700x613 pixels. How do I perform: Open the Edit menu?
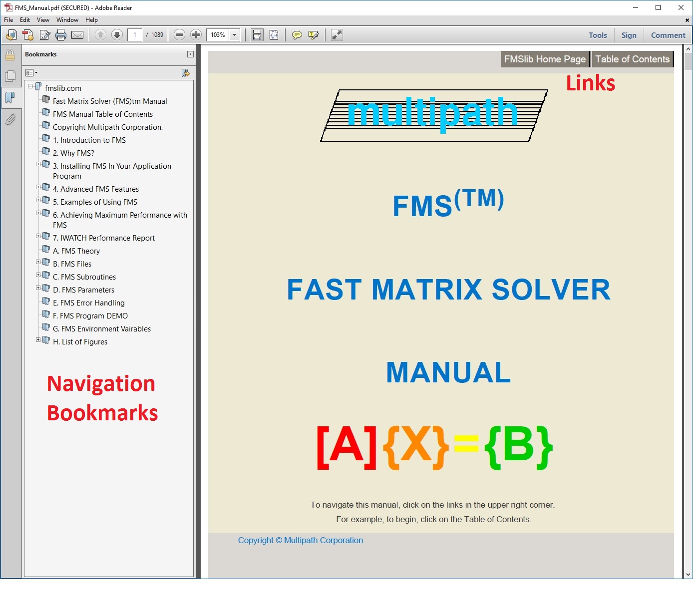[25, 20]
